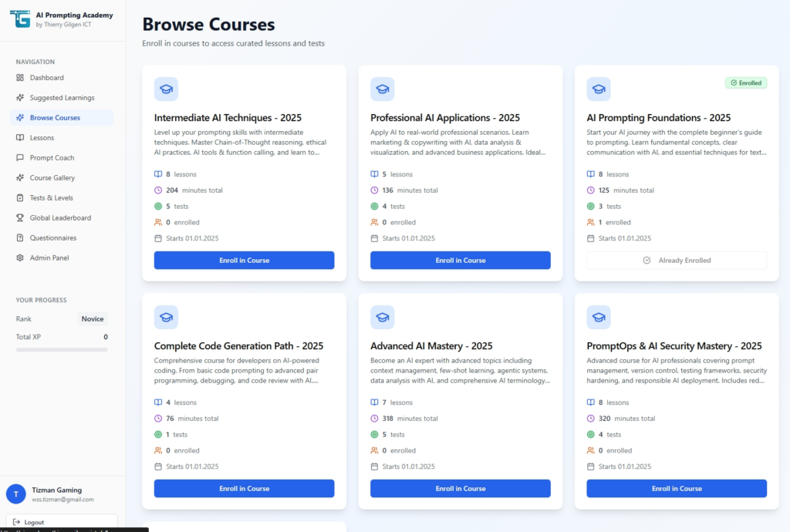Click graduation cap icon on Advanced AI Mastery
The image size is (790, 532).
pos(382,317)
